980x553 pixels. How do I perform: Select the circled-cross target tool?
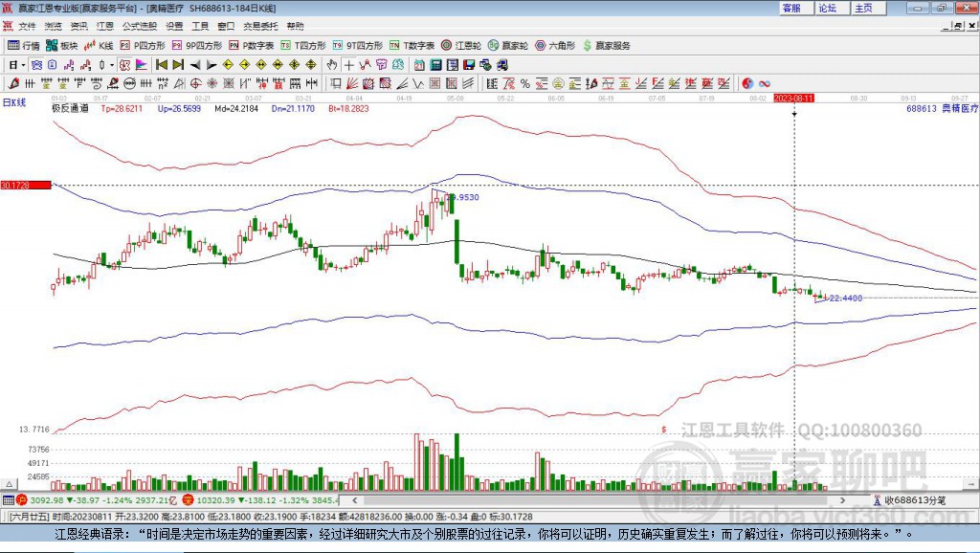point(195,83)
